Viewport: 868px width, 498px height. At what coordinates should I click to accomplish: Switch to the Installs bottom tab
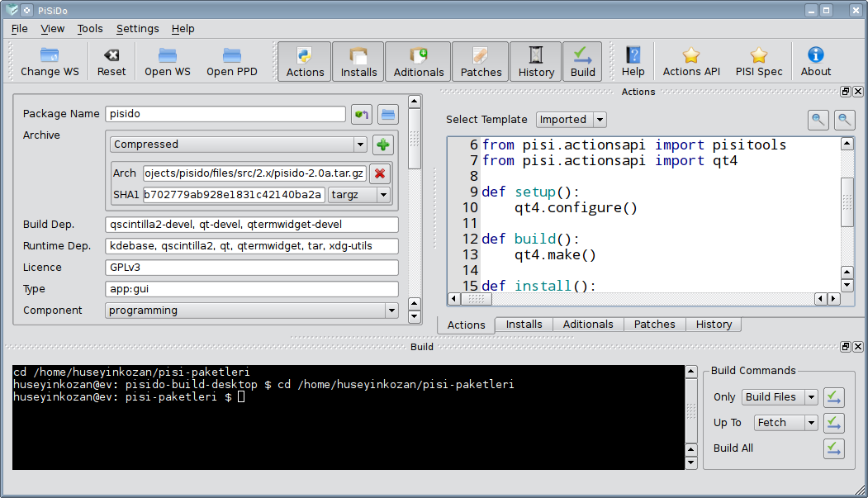(x=524, y=325)
